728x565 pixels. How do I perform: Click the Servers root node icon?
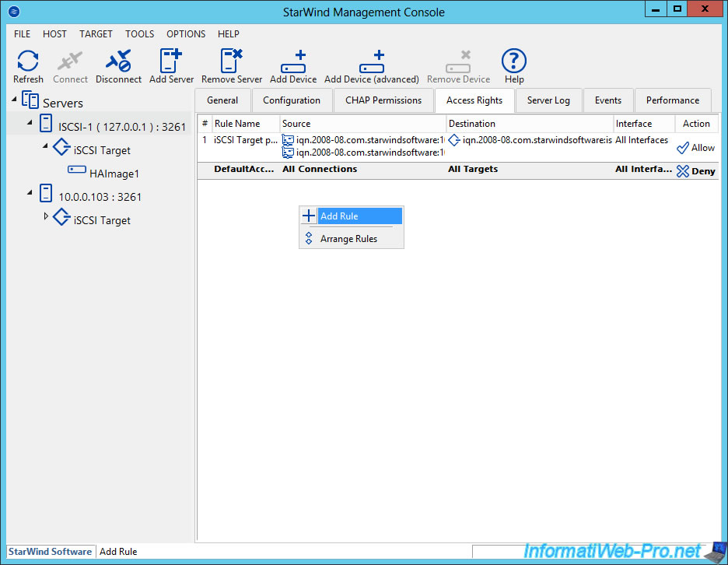click(30, 100)
